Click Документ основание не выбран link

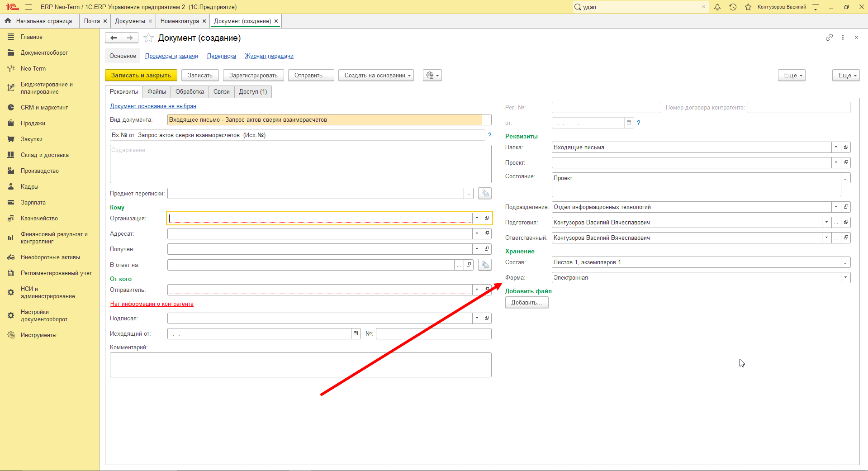click(153, 106)
